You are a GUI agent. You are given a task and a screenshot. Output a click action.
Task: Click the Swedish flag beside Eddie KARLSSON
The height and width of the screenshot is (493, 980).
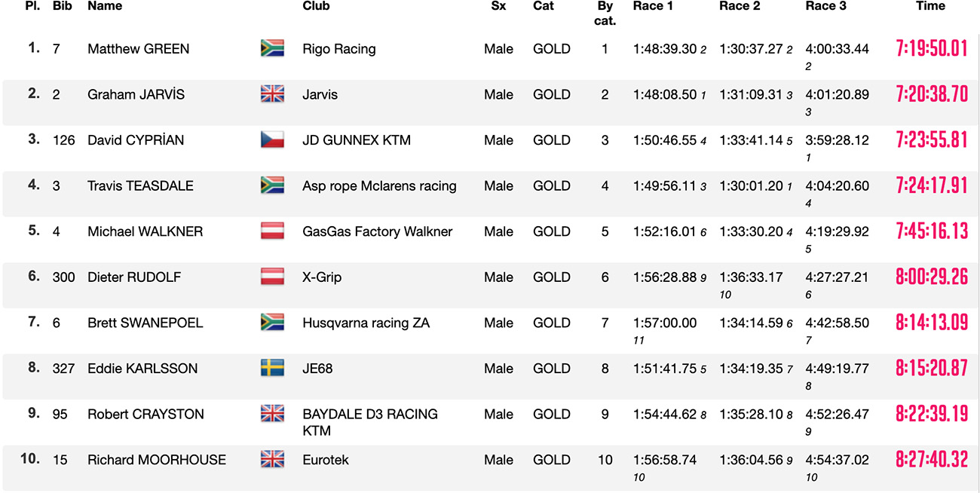click(x=272, y=368)
